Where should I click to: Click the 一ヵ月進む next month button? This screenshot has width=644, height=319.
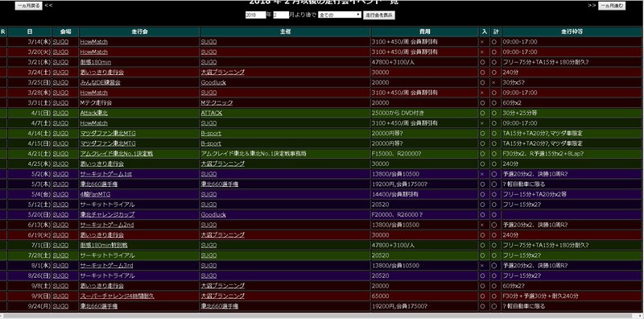pos(612,6)
